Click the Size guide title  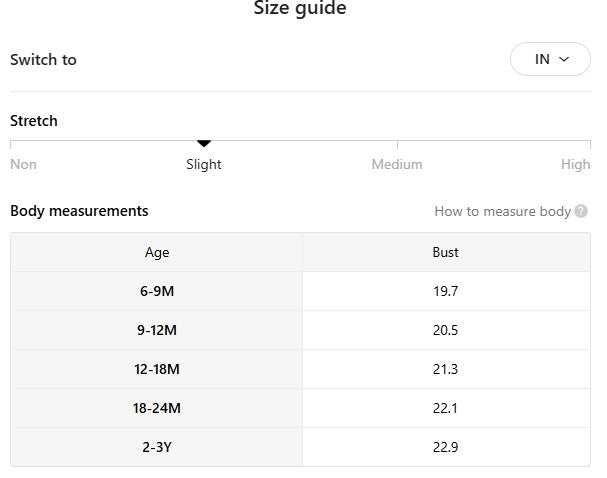click(300, 9)
